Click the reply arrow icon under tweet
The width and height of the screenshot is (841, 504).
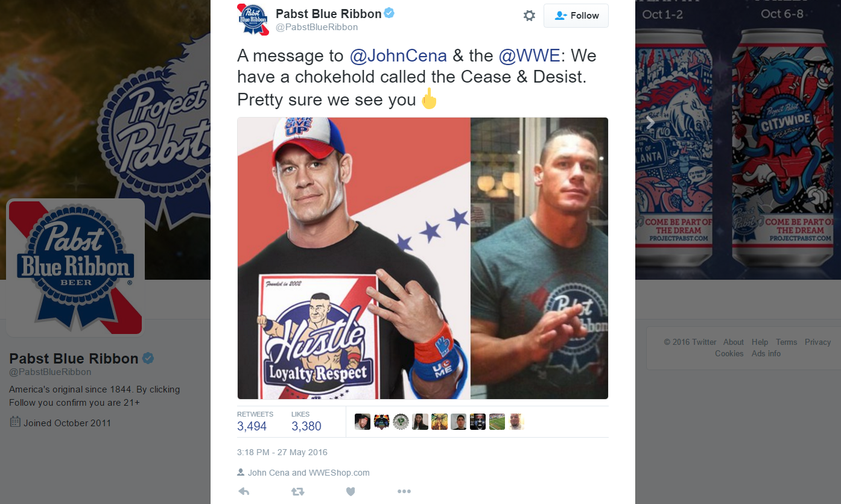point(244,491)
